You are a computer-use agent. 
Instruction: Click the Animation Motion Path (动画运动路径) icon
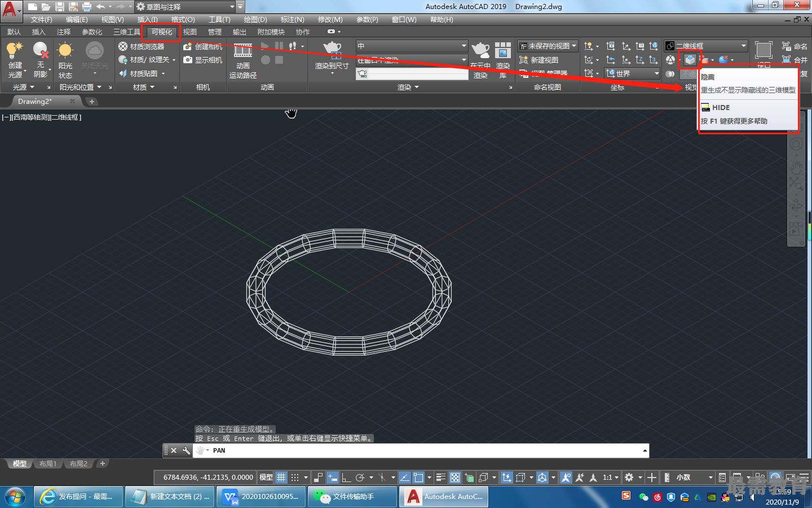click(243, 51)
